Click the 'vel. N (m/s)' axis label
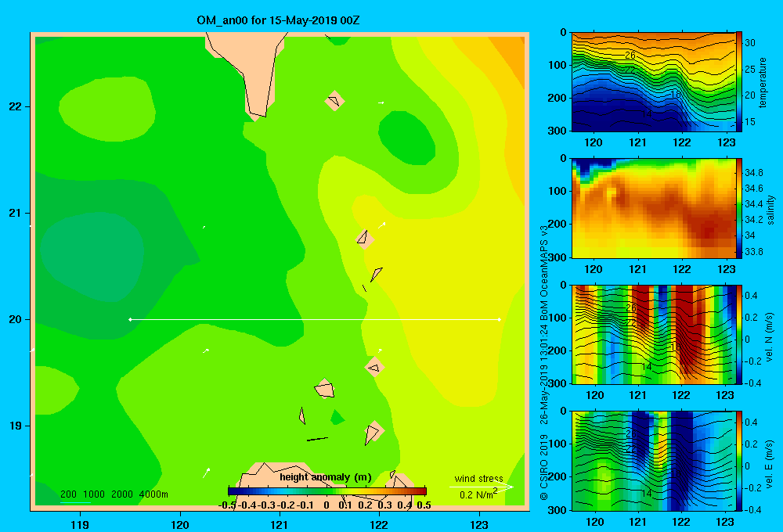Viewport: 783px width, 532px height. click(x=769, y=337)
